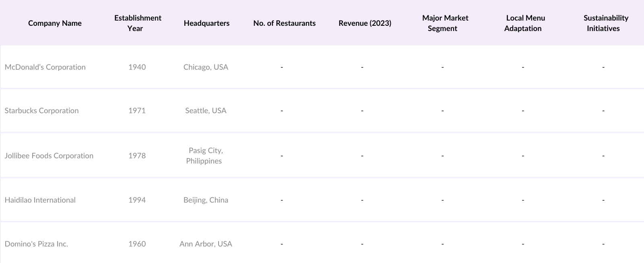Click McDonald's No. of Restaurants cell
The image size is (644, 263).
click(282, 67)
